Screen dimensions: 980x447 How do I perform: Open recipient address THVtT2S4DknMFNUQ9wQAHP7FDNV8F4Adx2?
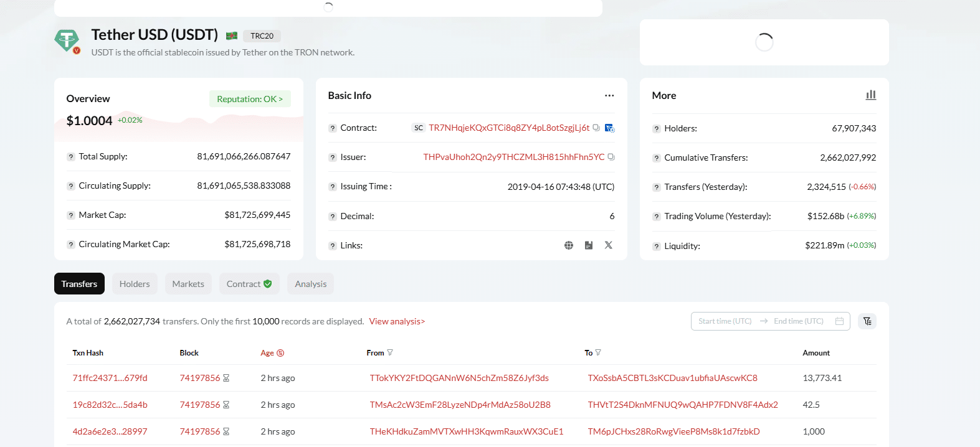[683, 405]
